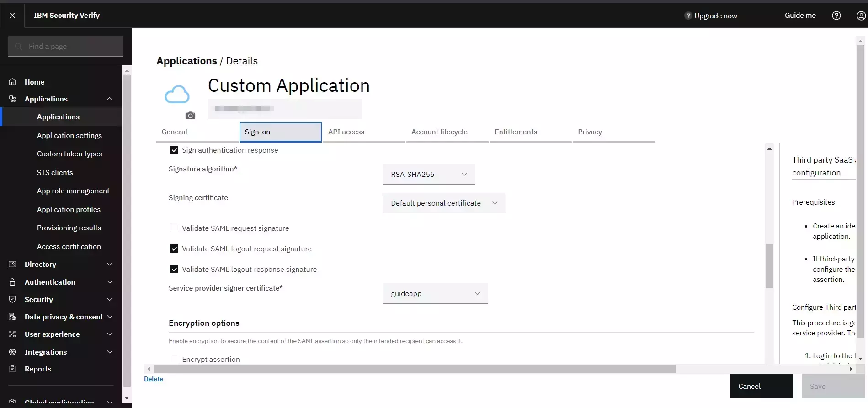The image size is (868, 408).
Task: Click the Security shield icon
Action: (x=12, y=299)
